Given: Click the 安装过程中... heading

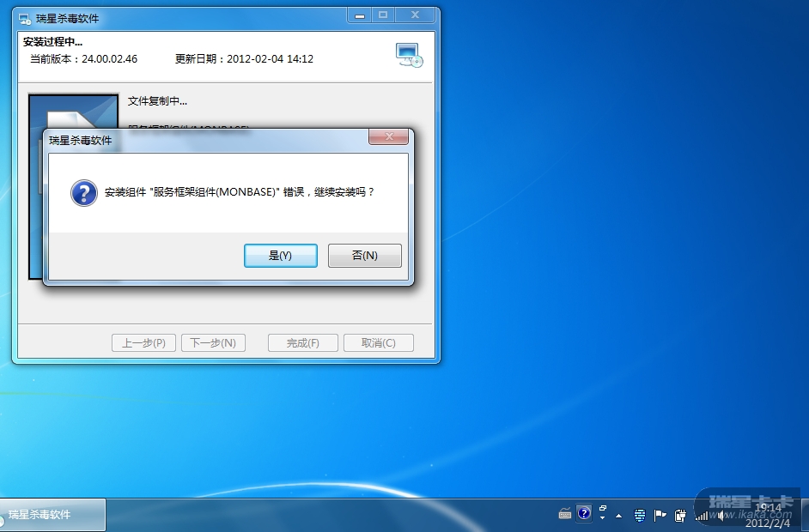Looking at the screenshot, I should pyautogui.click(x=52, y=42).
